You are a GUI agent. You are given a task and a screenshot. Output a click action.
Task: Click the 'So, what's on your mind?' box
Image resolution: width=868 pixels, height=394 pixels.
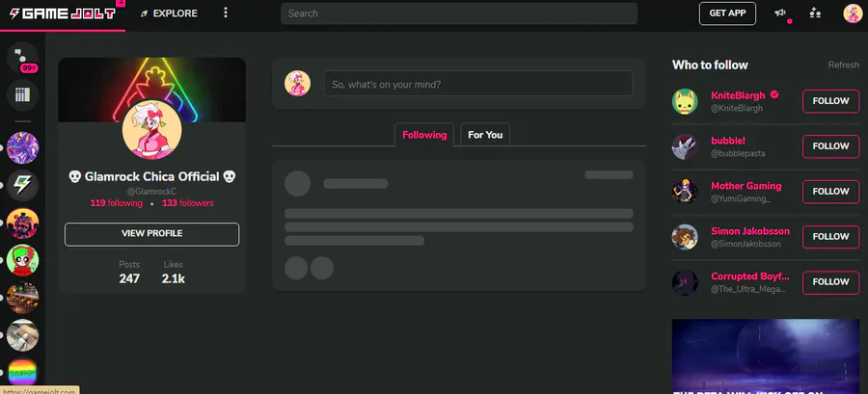478,84
